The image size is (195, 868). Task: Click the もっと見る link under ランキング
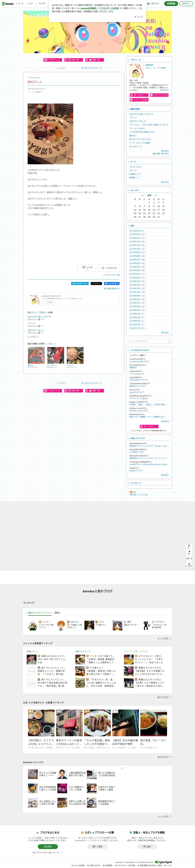click(164, 639)
